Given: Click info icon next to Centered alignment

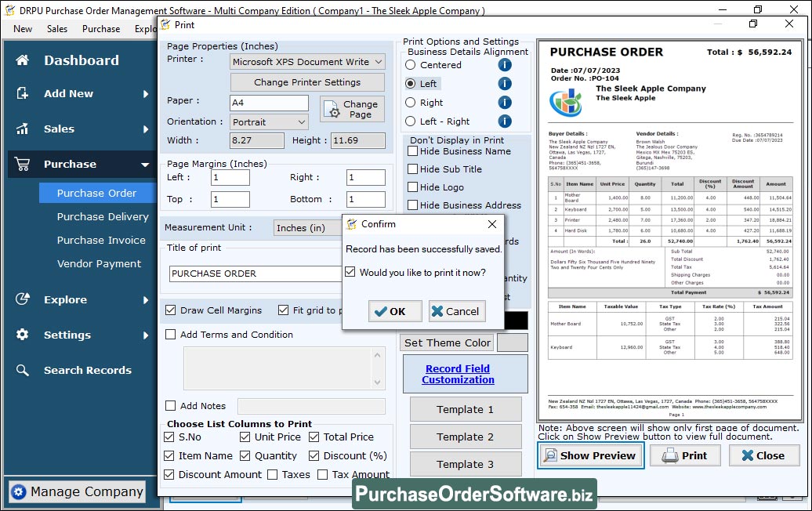Looking at the screenshot, I should click(x=505, y=65).
